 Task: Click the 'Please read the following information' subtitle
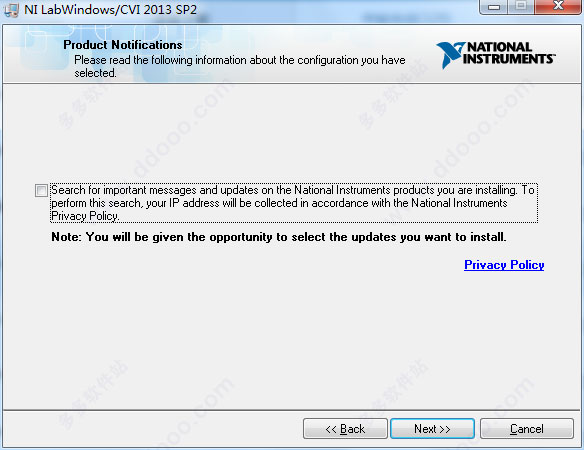tap(239, 66)
